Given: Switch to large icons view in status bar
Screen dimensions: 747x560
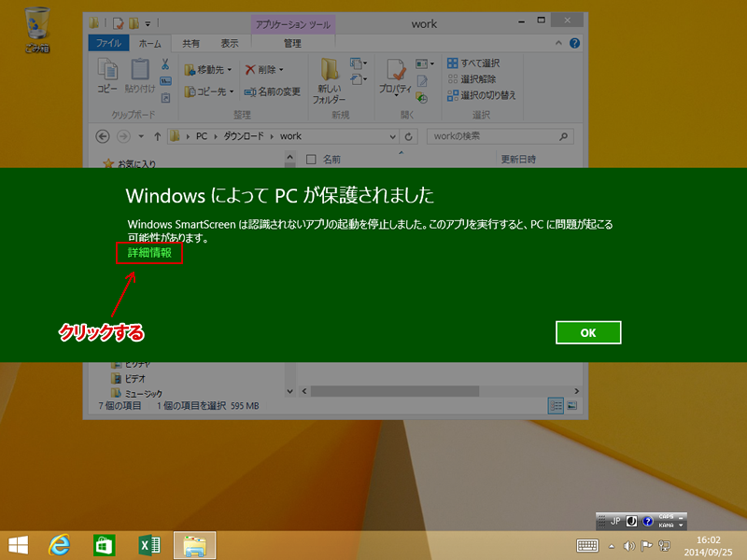Looking at the screenshot, I should 572,406.
